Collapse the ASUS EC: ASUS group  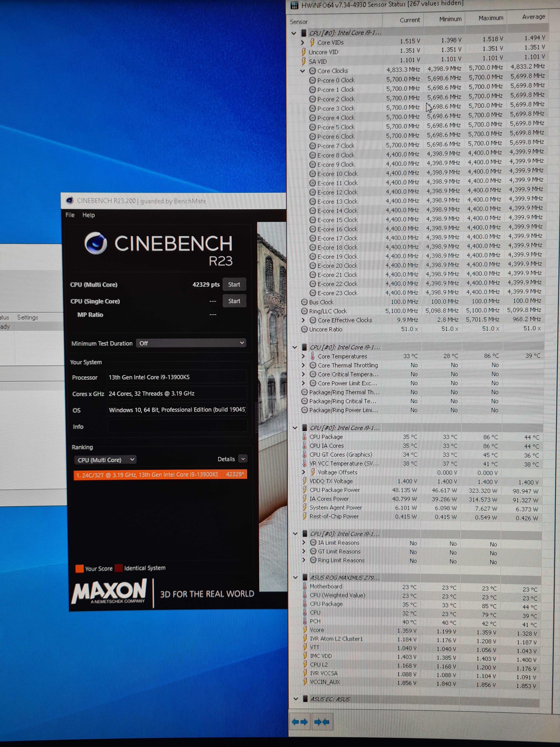[x=296, y=699]
